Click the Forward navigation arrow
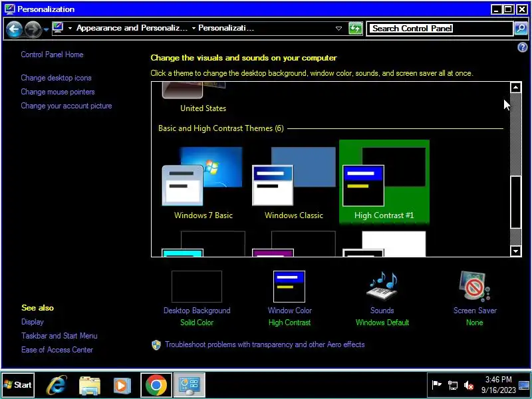Screen dimensions: 532x399 click(33, 29)
